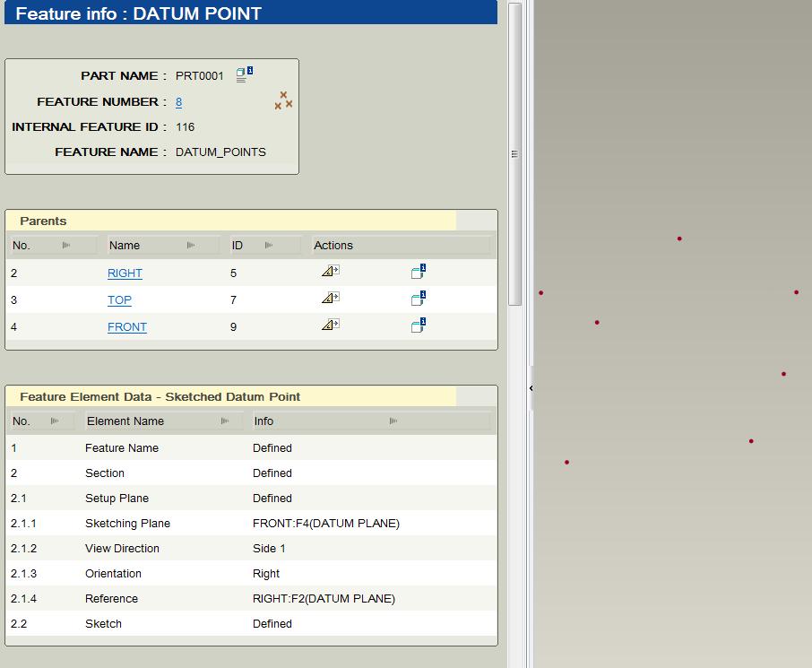Sort Parents table by No. column arrow
Image resolution: width=812 pixels, height=668 pixels.
click(66, 245)
